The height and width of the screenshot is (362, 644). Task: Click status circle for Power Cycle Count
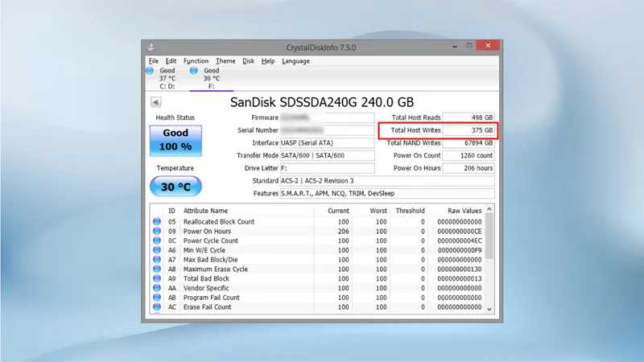point(157,241)
